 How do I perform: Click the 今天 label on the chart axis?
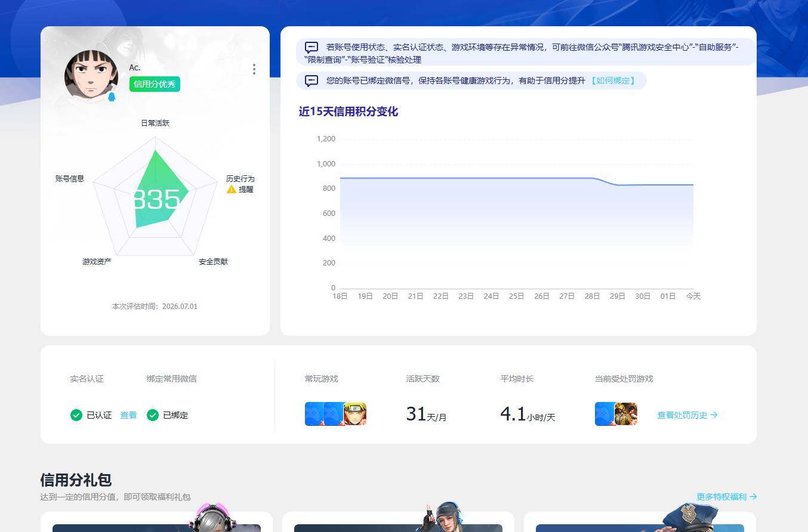(693, 296)
